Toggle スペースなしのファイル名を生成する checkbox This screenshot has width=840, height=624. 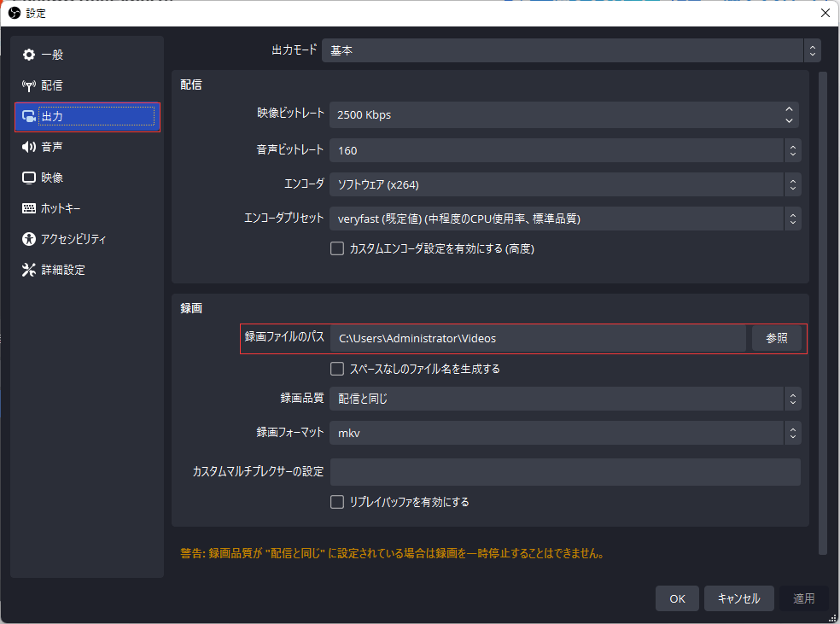tap(337, 369)
